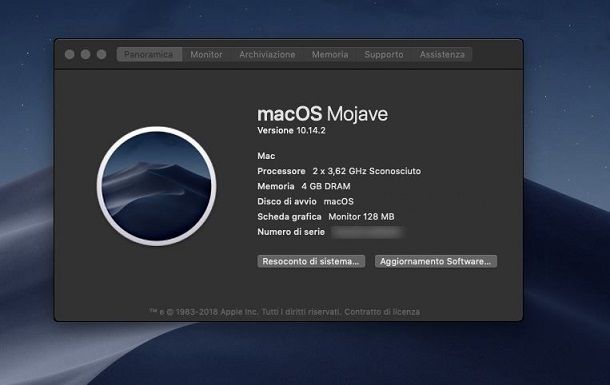Open the Supporto tab
This screenshot has width=610, height=385.
(x=384, y=54)
